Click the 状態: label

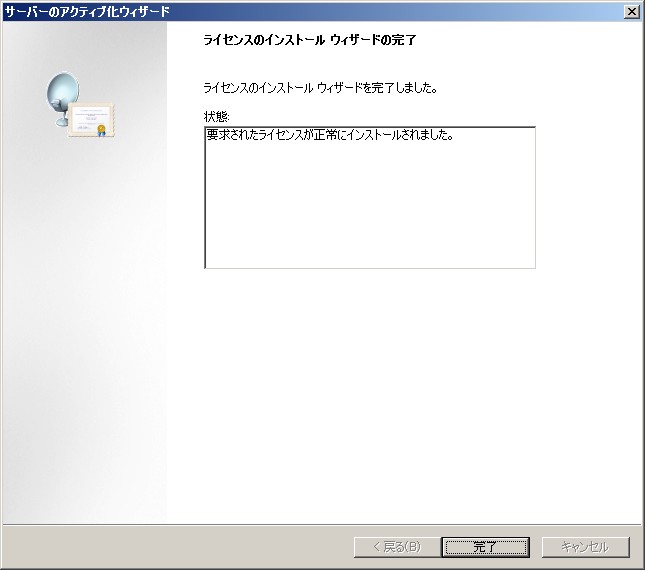click(x=216, y=117)
